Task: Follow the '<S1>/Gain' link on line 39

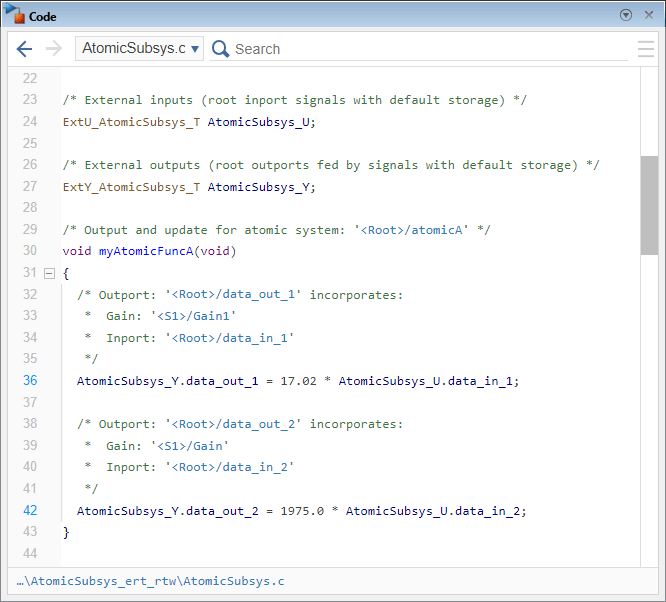Action: tap(190, 446)
